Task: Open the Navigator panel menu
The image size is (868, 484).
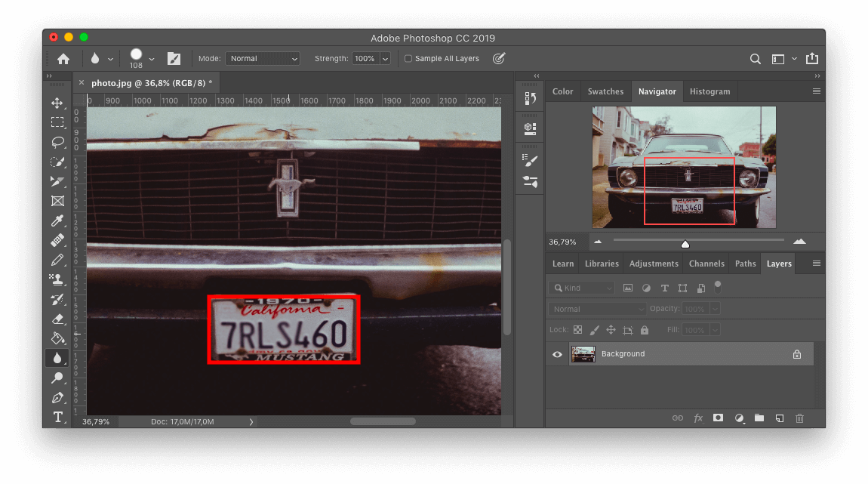Action: click(x=817, y=91)
